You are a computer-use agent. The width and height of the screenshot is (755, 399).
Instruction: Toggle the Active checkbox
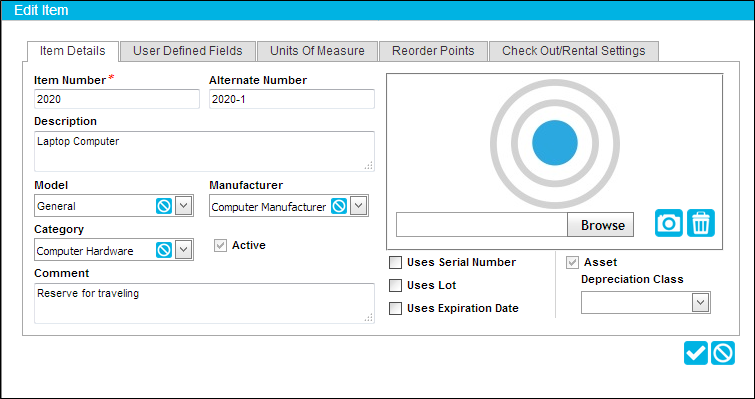(221, 246)
